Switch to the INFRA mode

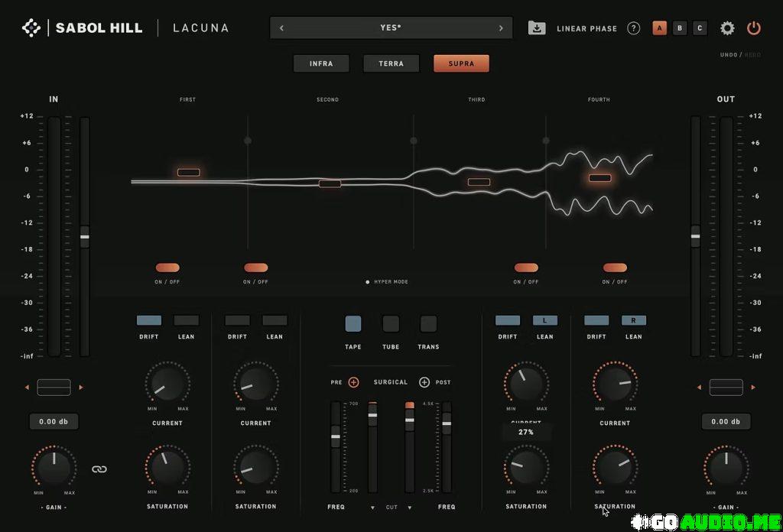(x=321, y=63)
